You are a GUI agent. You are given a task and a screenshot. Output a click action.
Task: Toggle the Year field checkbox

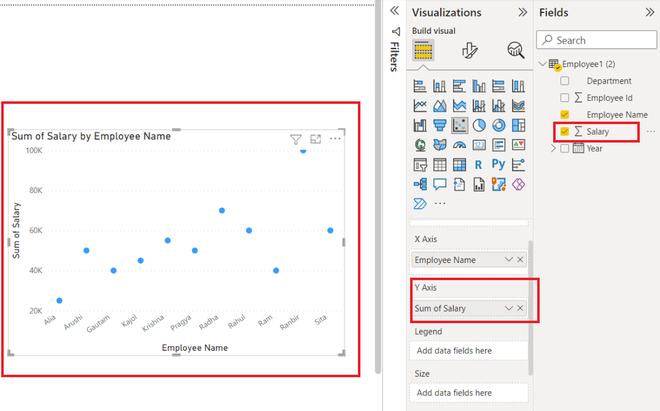click(565, 148)
